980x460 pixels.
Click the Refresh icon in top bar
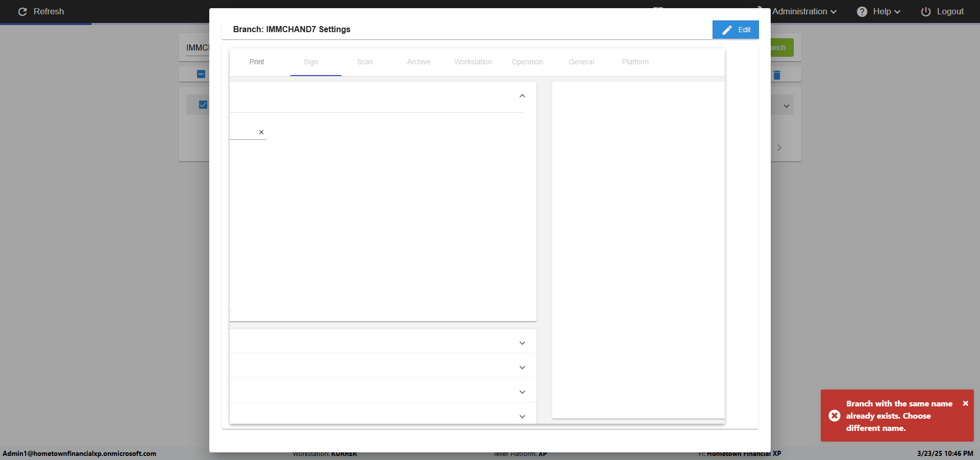coord(22,11)
